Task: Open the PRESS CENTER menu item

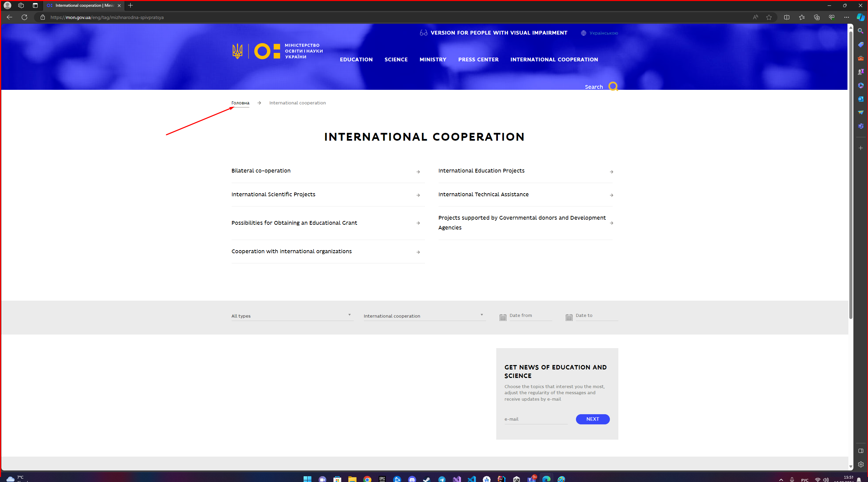Action: (478, 60)
